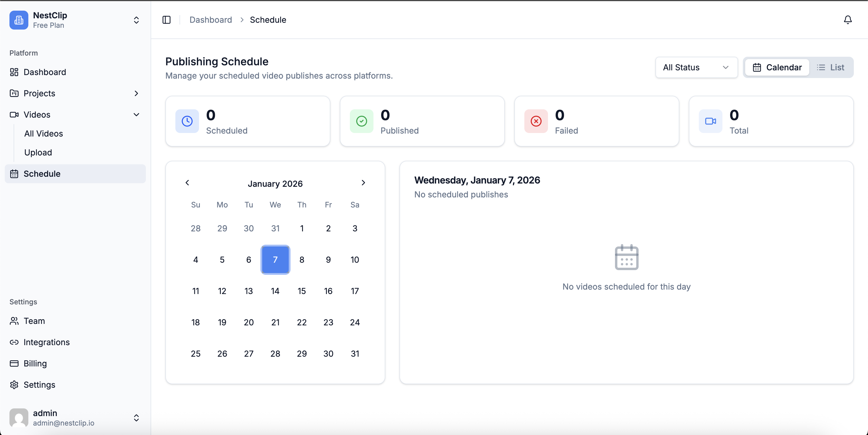
Task: Go to next month in calendar
Action: coord(363,183)
